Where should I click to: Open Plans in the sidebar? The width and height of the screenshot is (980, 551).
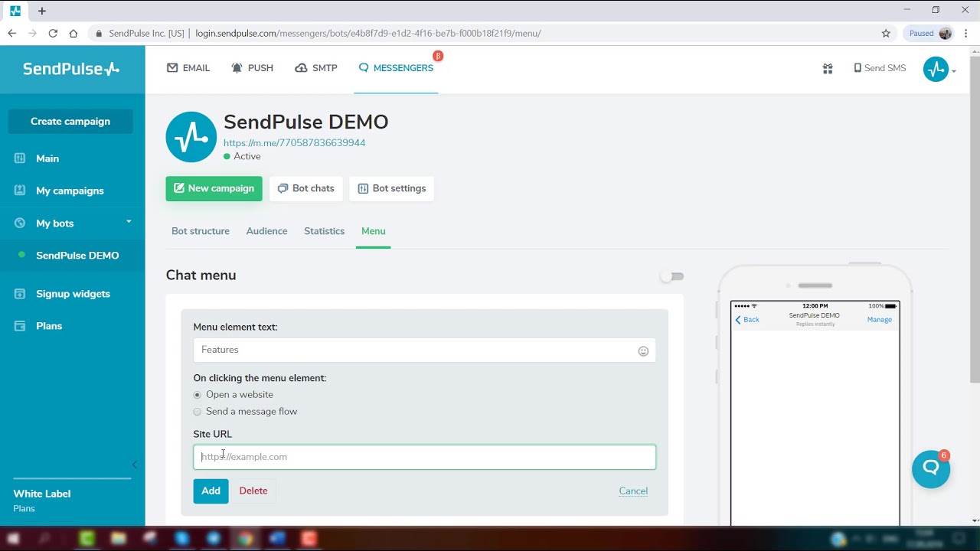[49, 326]
